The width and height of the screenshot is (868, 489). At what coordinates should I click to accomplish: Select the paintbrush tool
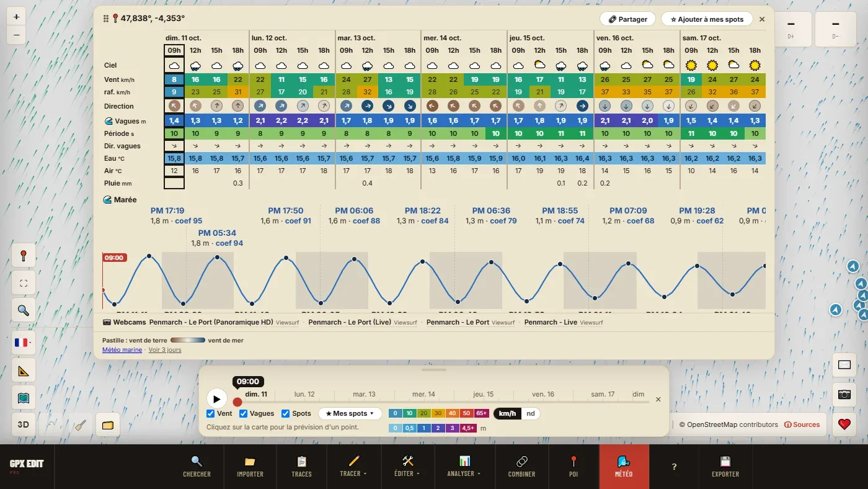pyautogui.click(x=80, y=425)
